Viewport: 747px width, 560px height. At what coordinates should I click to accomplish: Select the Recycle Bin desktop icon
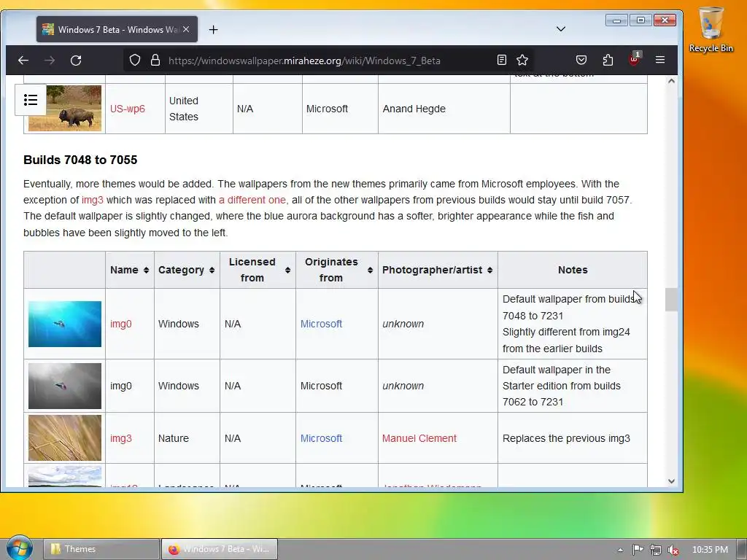[711, 29]
